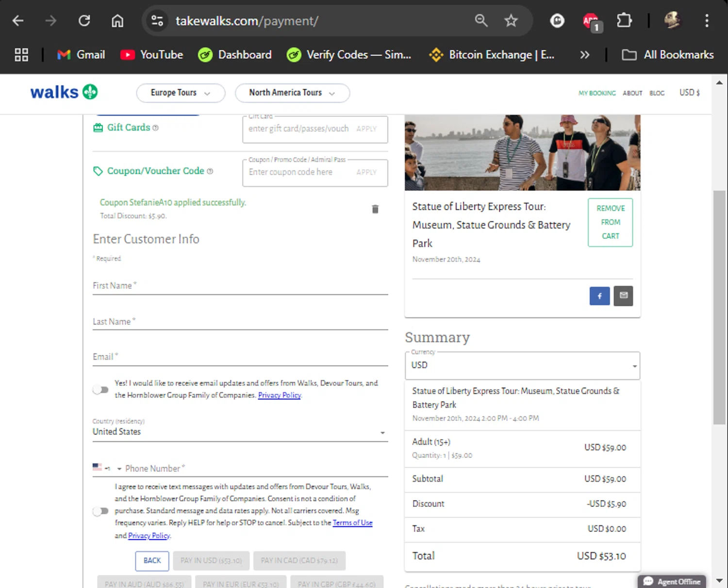
Task: Click the Statue of Liberty tour photo
Action: (x=522, y=152)
